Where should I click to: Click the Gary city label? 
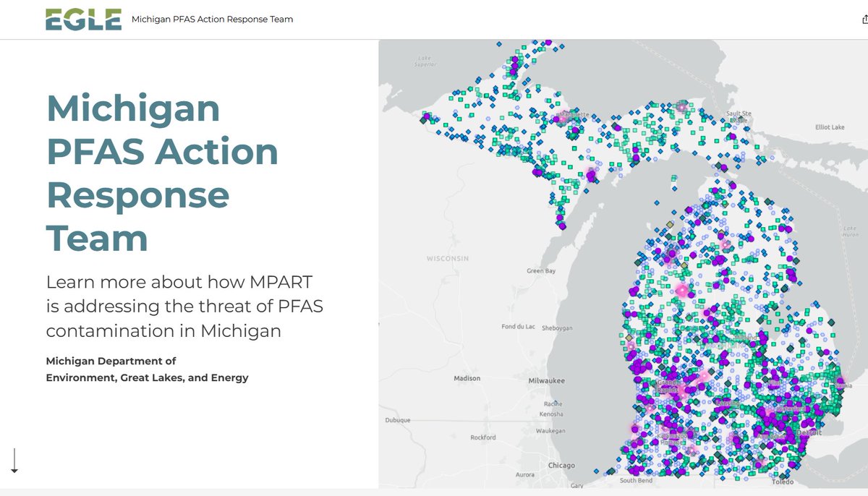click(x=576, y=486)
